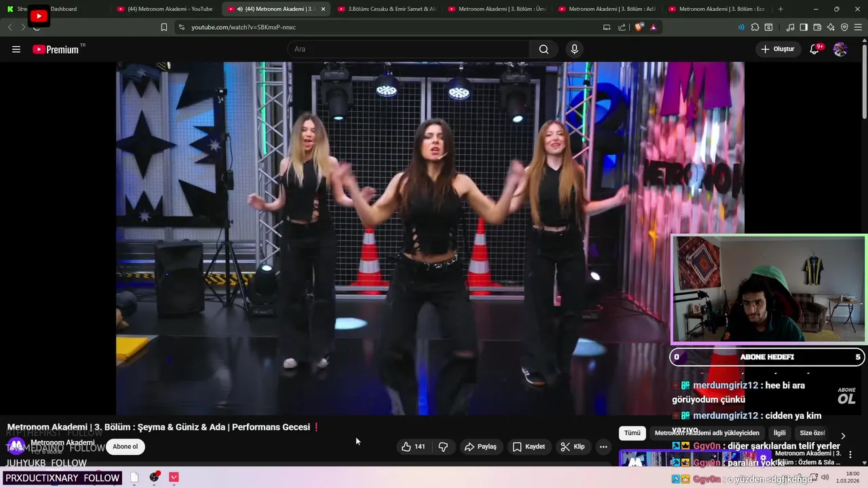Subscribe with the Abone ol button
The height and width of the screenshot is (488, 868).
pos(125,447)
